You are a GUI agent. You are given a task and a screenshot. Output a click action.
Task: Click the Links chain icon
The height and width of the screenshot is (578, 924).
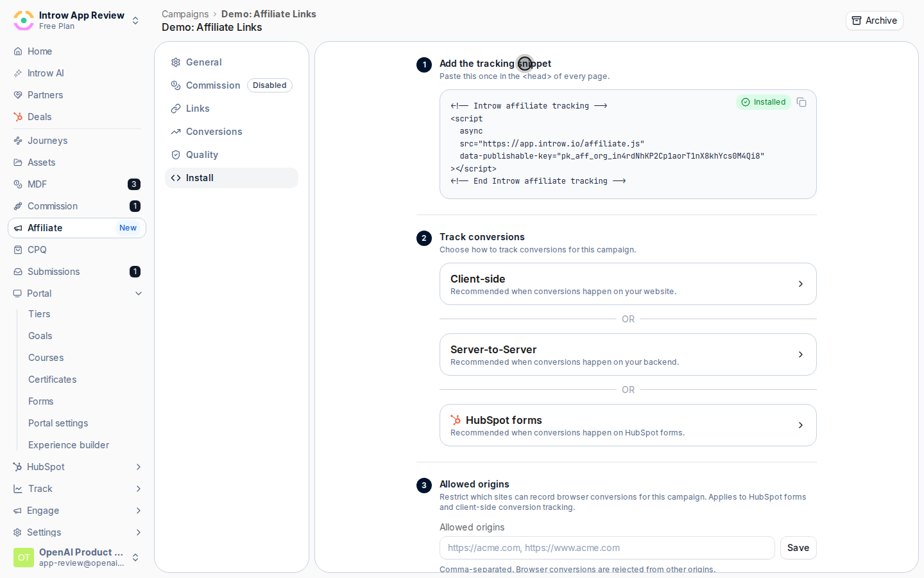[x=176, y=109]
